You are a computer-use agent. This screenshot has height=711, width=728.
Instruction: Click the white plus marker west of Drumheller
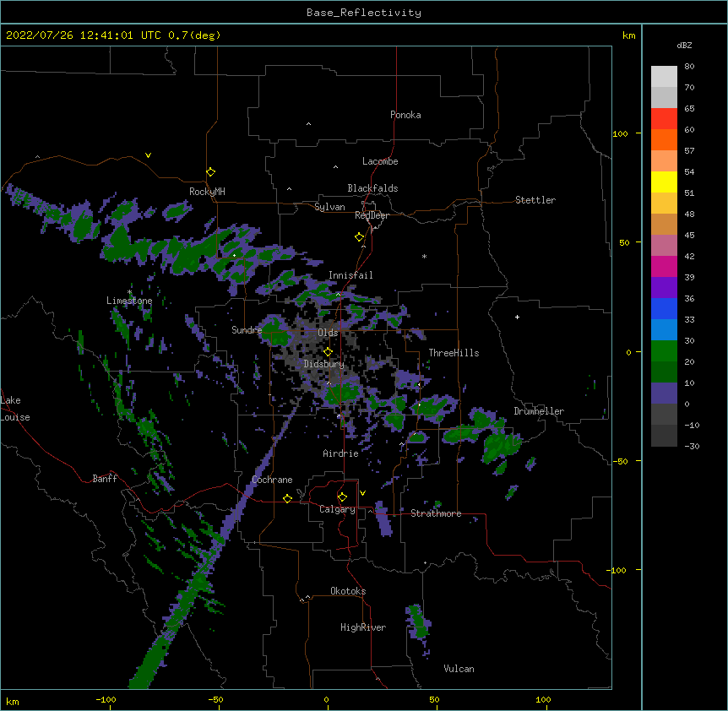click(517, 317)
